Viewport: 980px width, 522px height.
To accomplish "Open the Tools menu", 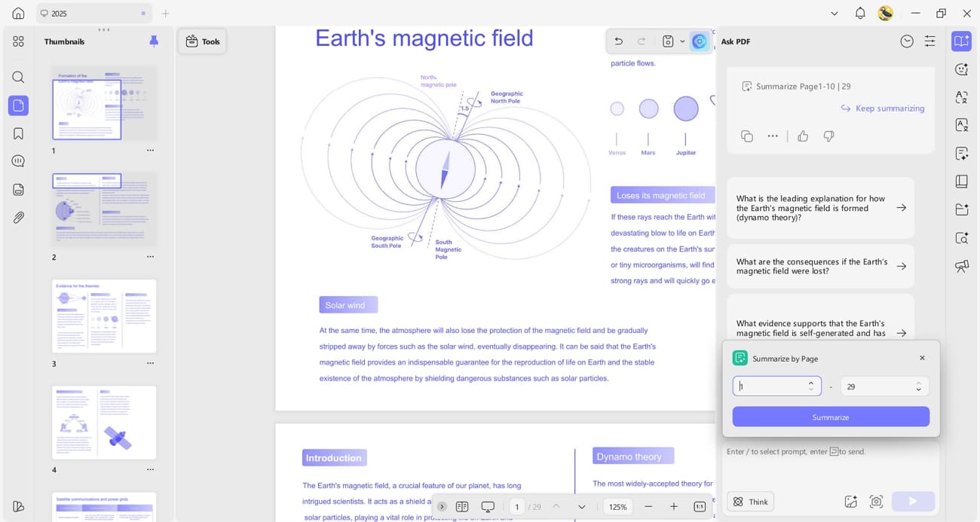I will tap(202, 41).
